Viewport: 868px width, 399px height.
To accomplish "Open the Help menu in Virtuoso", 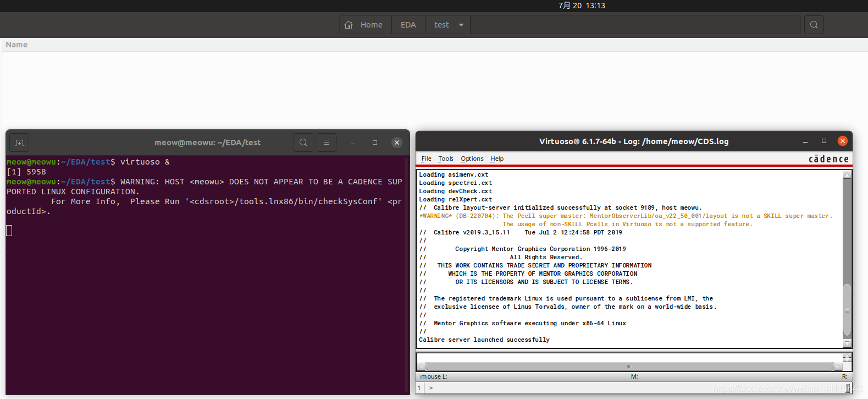I will coord(497,158).
